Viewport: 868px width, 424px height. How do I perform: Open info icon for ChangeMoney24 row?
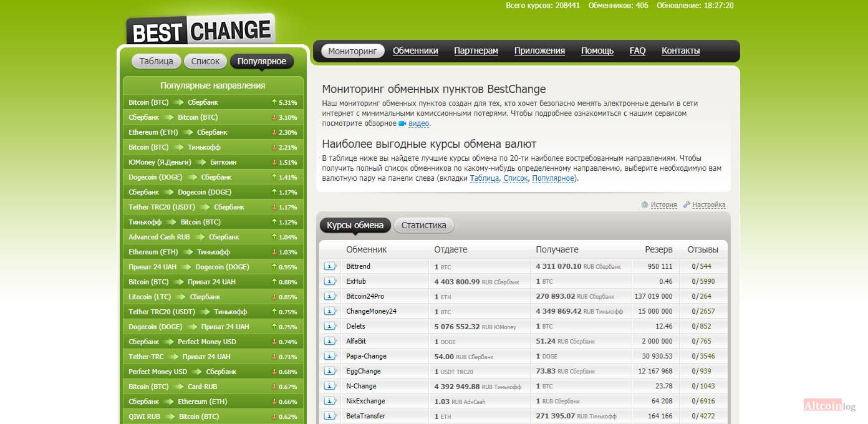click(330, 311)
